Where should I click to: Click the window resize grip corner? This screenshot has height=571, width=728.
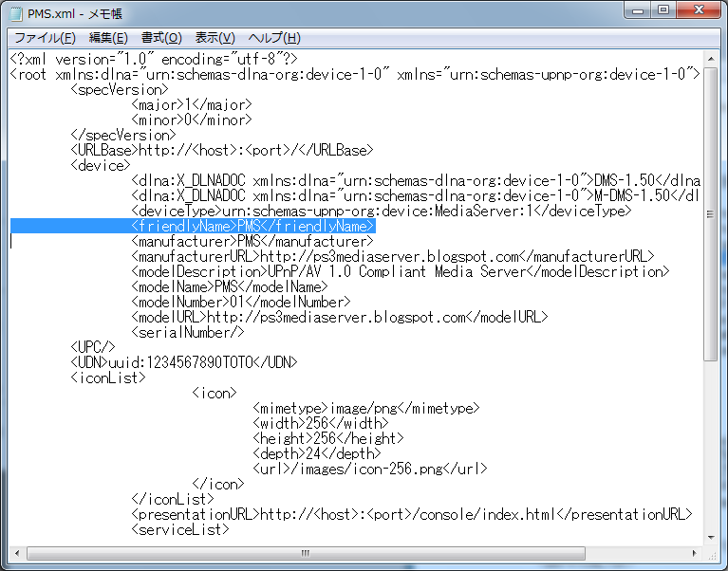[712, 554]
